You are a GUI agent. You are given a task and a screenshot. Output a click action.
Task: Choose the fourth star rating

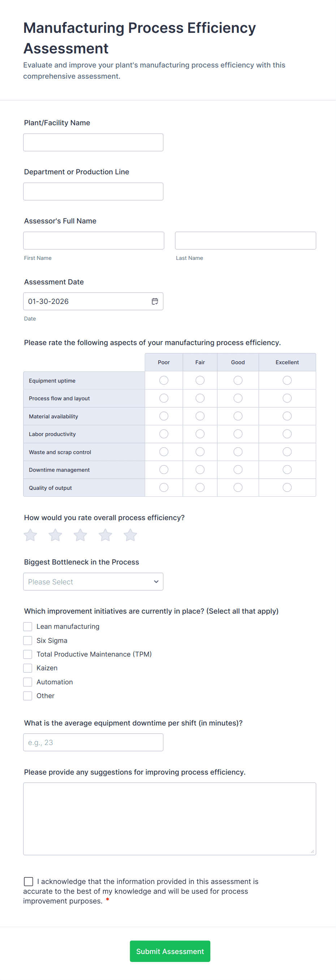pos(105,535)
